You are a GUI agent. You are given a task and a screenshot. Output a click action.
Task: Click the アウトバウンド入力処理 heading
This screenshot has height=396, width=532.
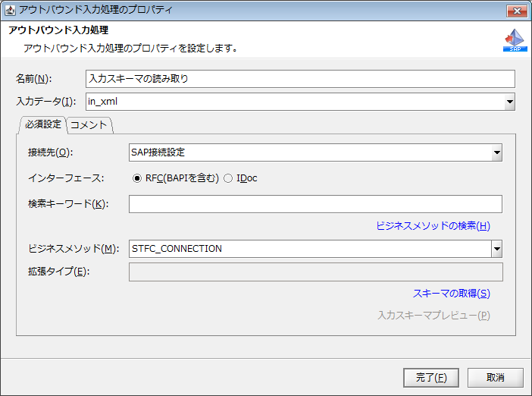pos(58,30)
